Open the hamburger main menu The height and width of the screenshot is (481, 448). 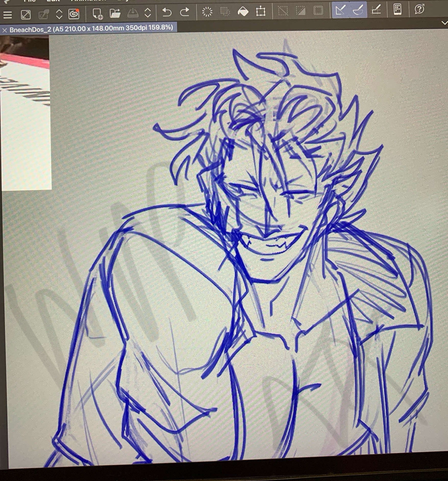coord(8,15)
